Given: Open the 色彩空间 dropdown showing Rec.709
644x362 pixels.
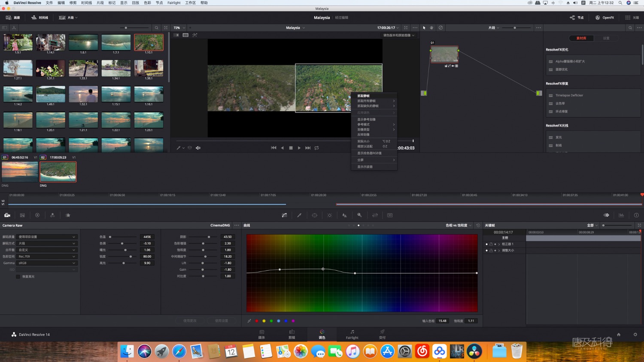Looking at the screenshot, I should (x=46, y=256).
